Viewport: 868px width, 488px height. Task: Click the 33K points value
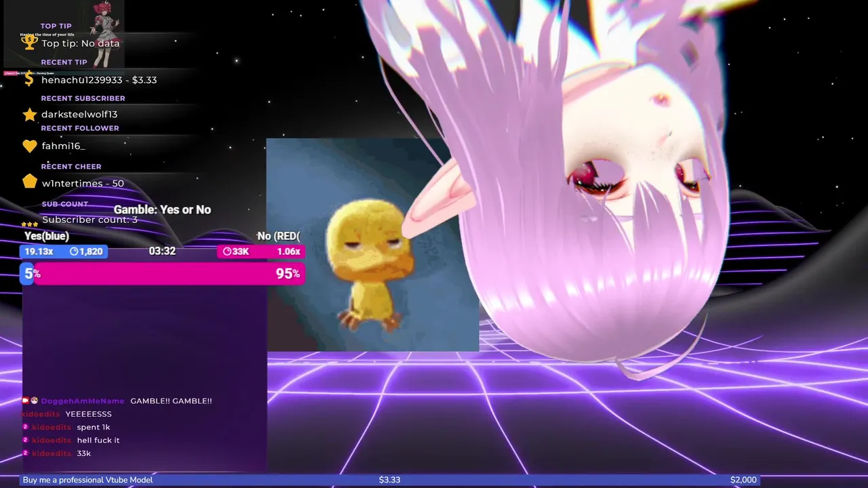[241, 251]
